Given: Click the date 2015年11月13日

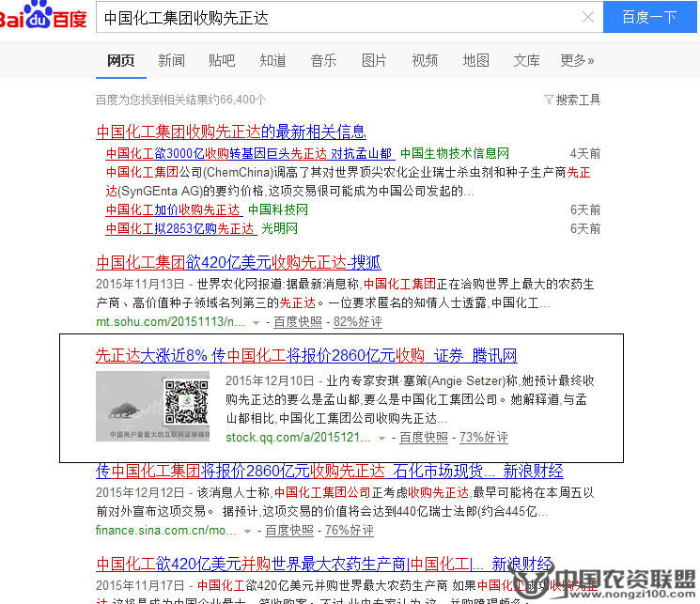Looking at the screenshot, I should [140, 284].
